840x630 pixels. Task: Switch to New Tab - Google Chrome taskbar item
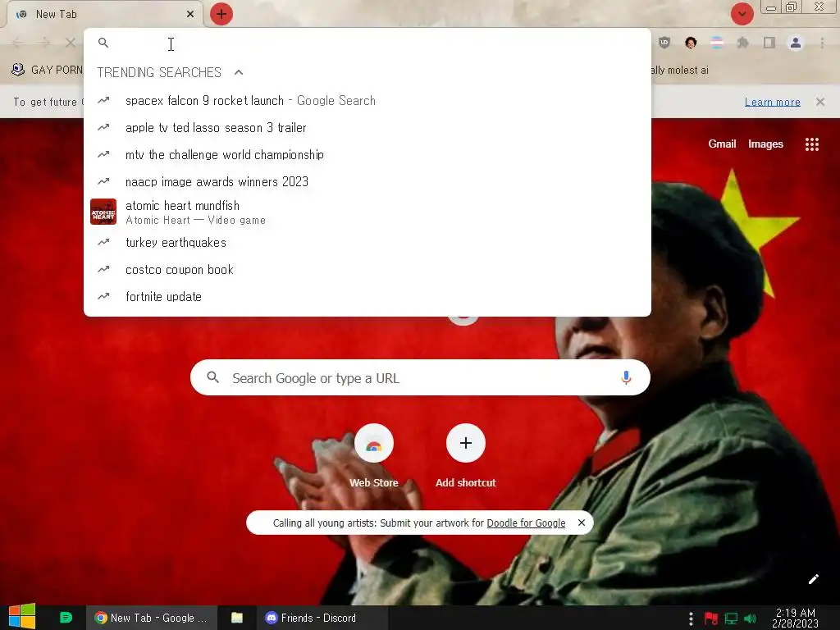(x=151, y=619)
